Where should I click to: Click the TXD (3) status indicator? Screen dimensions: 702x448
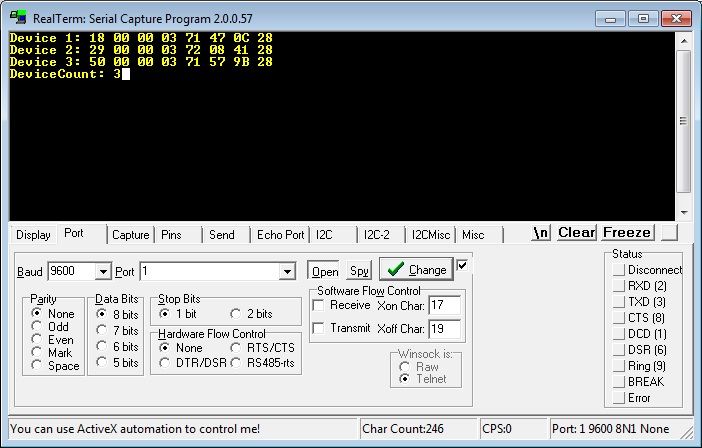[x=619, y=302]
